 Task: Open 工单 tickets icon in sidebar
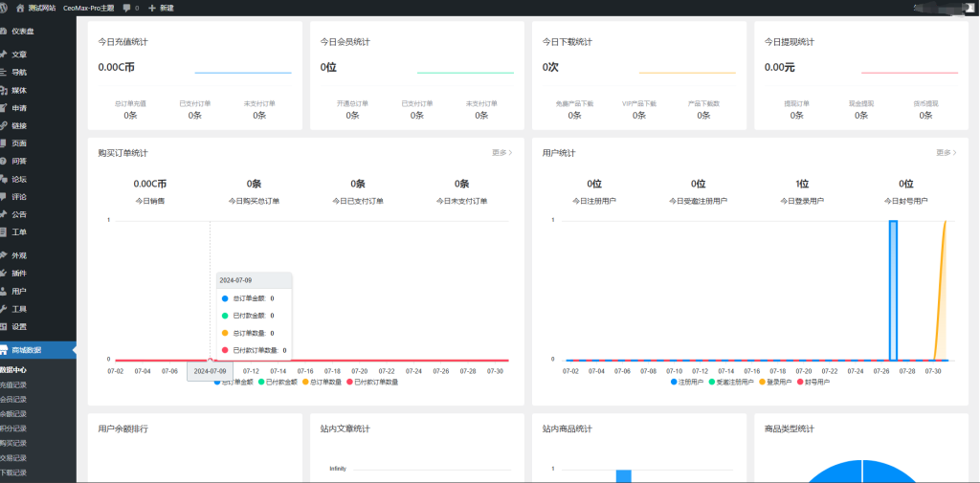point(3,231)
